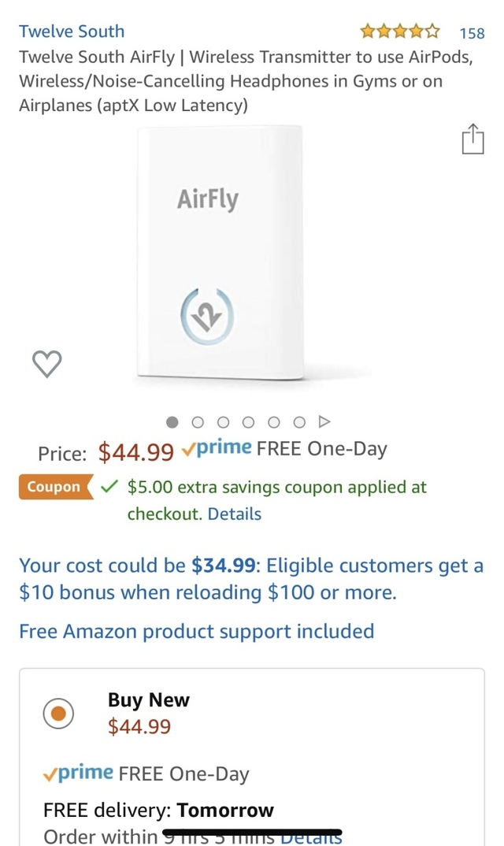The image size is (504, 846).
Task: Open the Twelve South brand link
Action: tap(72, 32)
